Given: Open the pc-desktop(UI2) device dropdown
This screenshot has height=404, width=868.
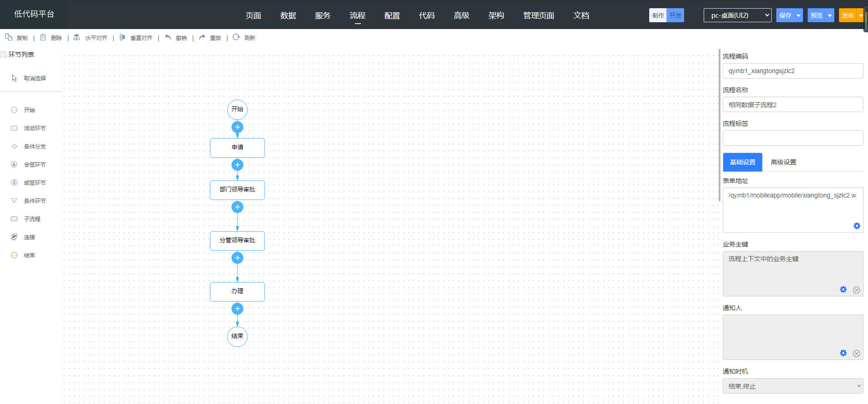Looking at the screenshot, I should coord(737,15).
